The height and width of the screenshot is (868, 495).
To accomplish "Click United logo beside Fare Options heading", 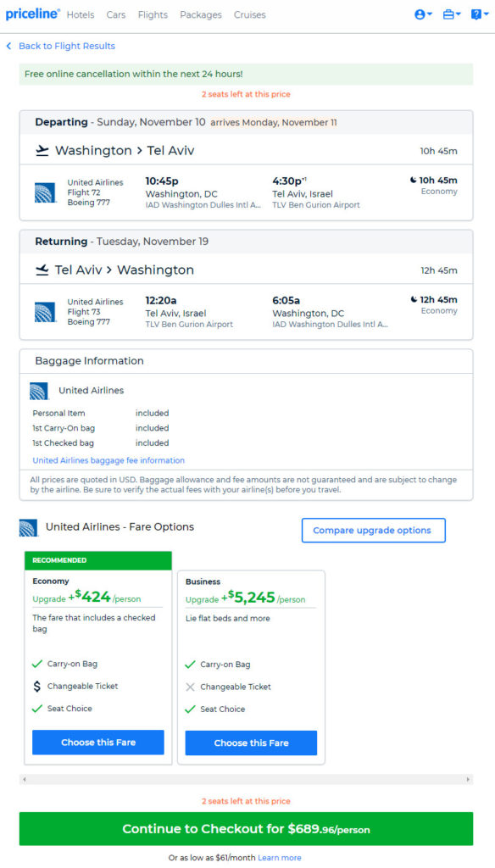I will pyautogui.click(x=28, y=527).
